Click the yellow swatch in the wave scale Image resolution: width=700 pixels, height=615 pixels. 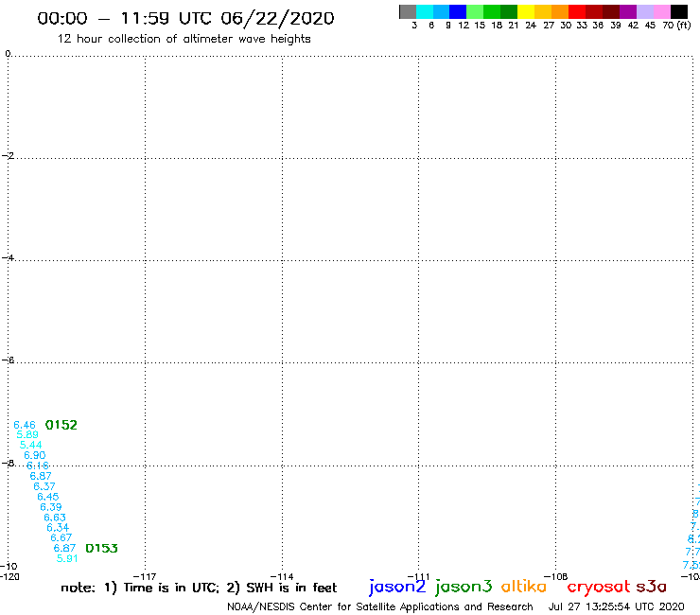coord(526,11)
